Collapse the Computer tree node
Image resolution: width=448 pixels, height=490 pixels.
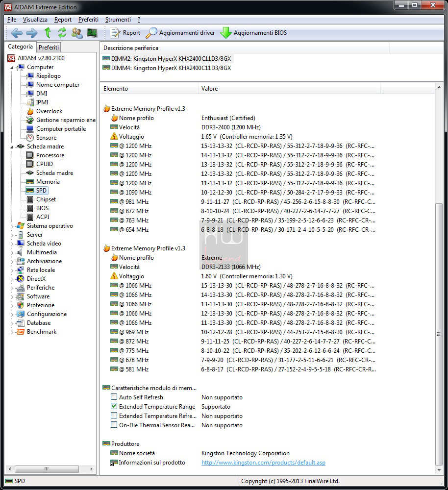(12, 67)
